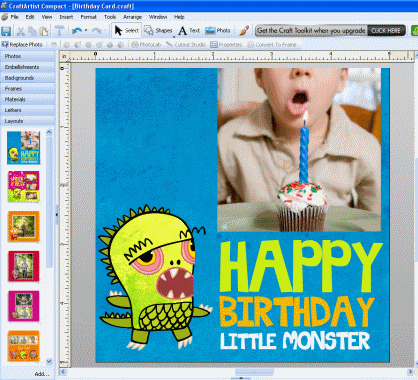Expand the Embellishments panel section
This screenshot has width=418, height=380.
pos(28,67)
